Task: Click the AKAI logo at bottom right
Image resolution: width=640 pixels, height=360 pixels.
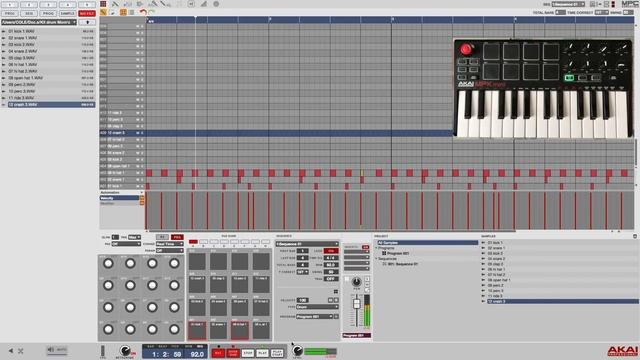Action: click(x=622, y=351)
